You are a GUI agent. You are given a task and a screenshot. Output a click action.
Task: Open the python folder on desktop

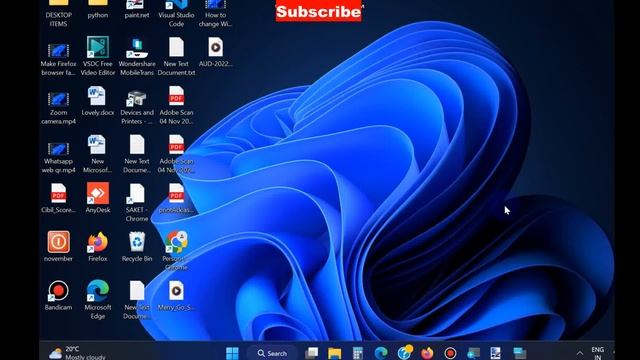(x=98, y=10)
